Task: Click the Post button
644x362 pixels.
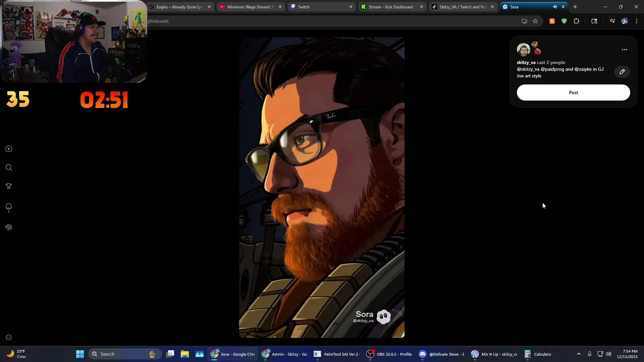Action: tap(573, 93)
